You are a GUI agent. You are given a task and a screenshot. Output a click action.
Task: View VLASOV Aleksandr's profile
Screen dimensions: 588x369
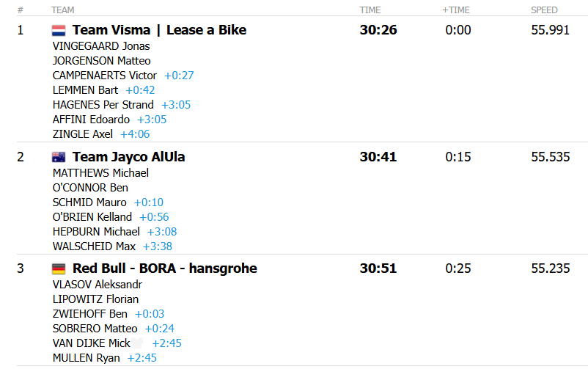click(x=98, y=285)
